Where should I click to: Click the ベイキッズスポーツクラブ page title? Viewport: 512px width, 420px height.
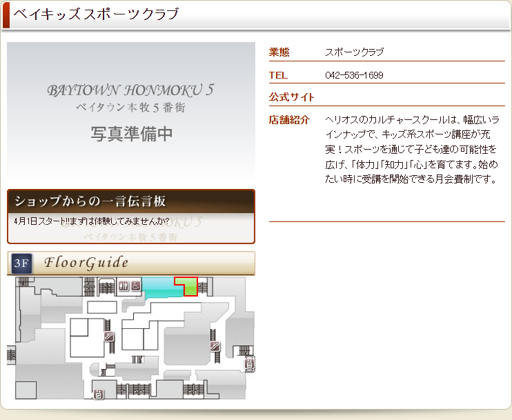click(96, 14)
